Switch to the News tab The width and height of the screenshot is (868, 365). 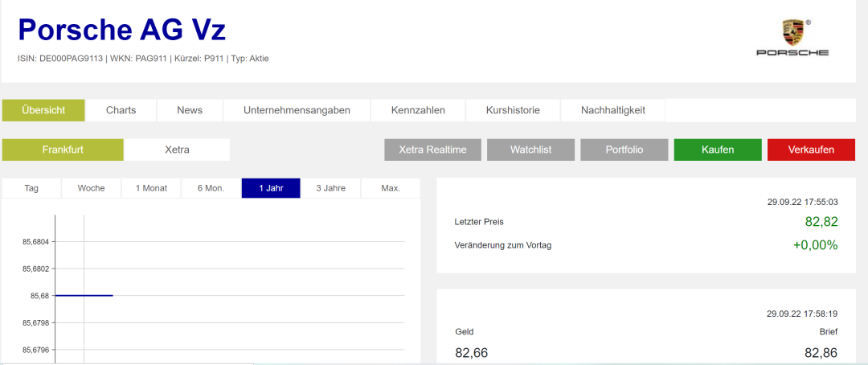[190, 110]
